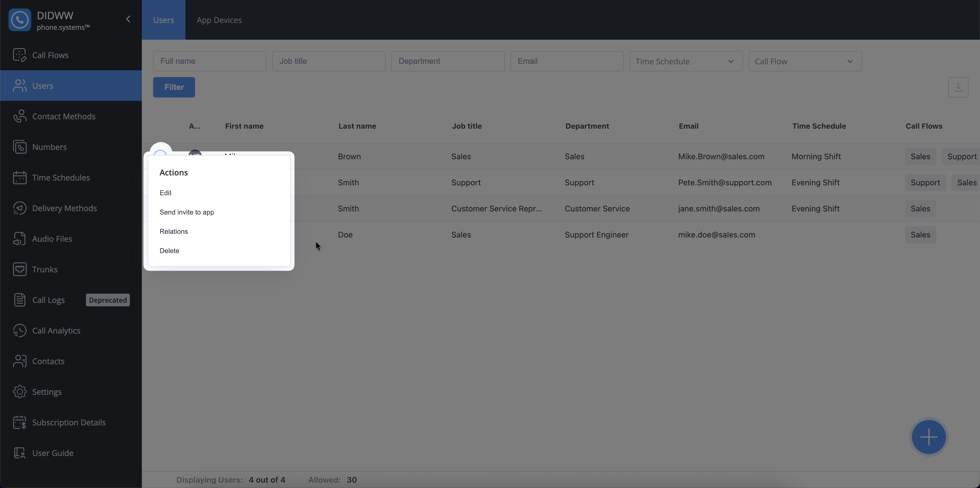Viewport: 980px width, 488px height.
Task: Click the Support Engineer department cell
Action: (596, 235)
